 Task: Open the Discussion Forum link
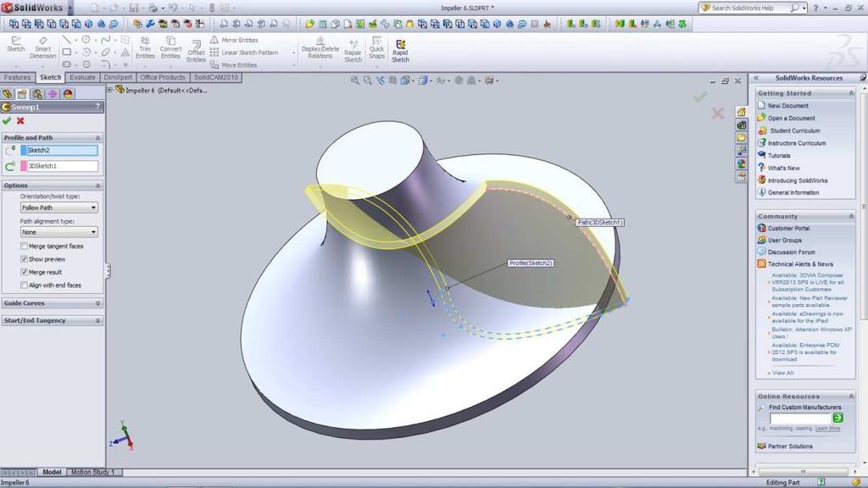[791, 252]
